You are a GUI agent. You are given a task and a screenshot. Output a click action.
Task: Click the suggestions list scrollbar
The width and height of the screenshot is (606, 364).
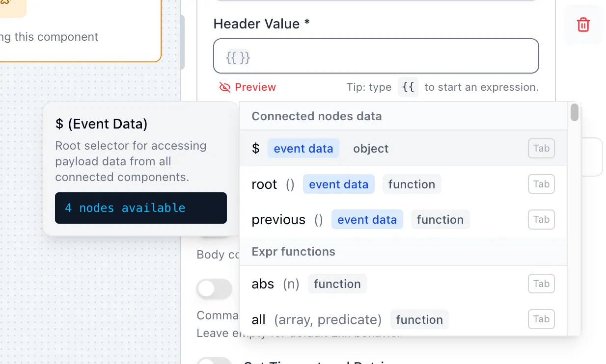coord(574,113)
